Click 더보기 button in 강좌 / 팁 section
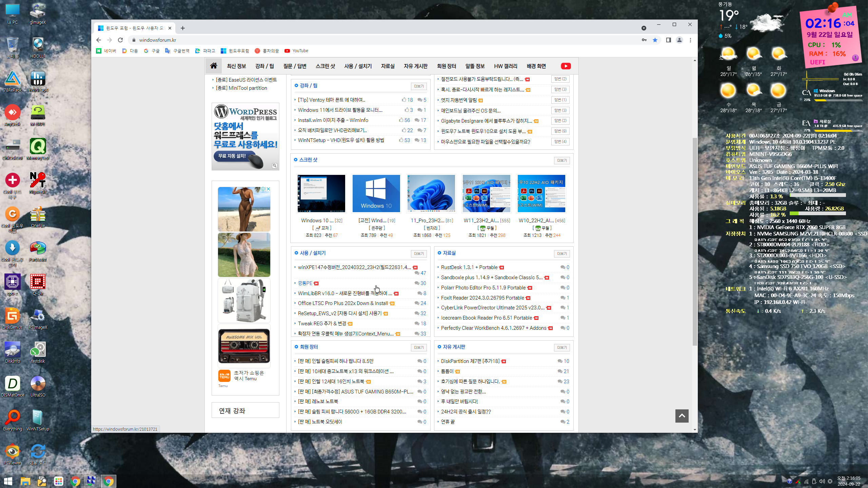The width and height of the screenshot is (868, 488). pyautogui.click(x=419, y=86)
